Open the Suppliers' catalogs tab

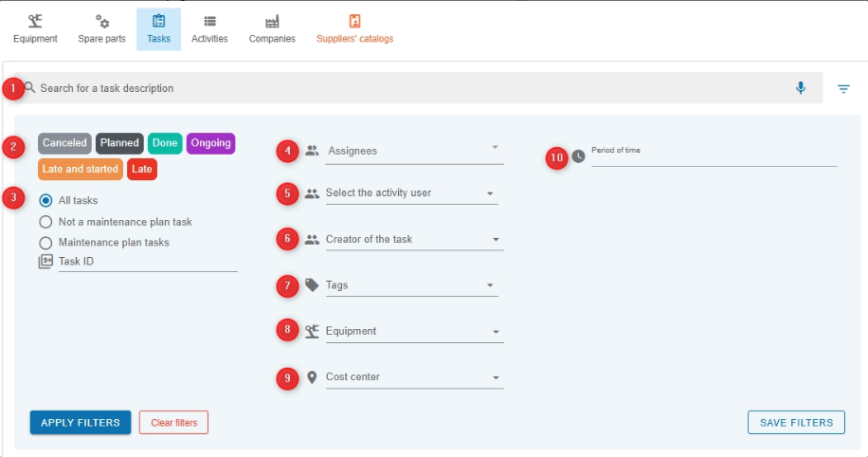355,28
